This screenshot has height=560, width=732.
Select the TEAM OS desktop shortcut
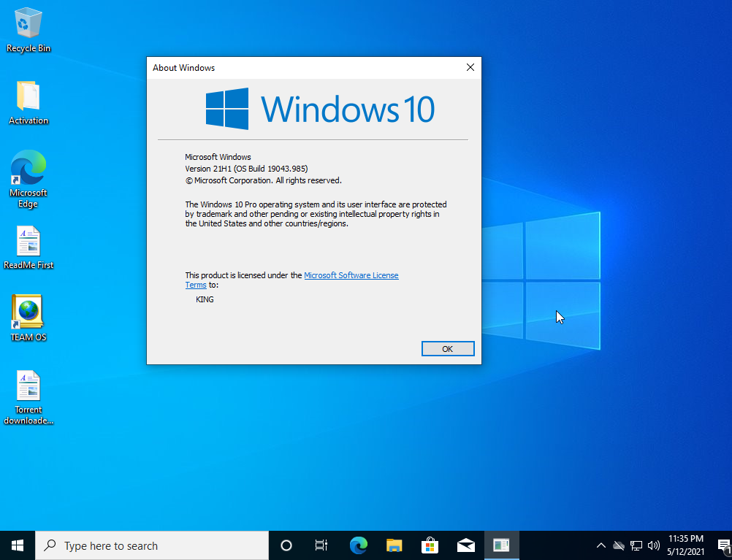[x=28, y=318]
